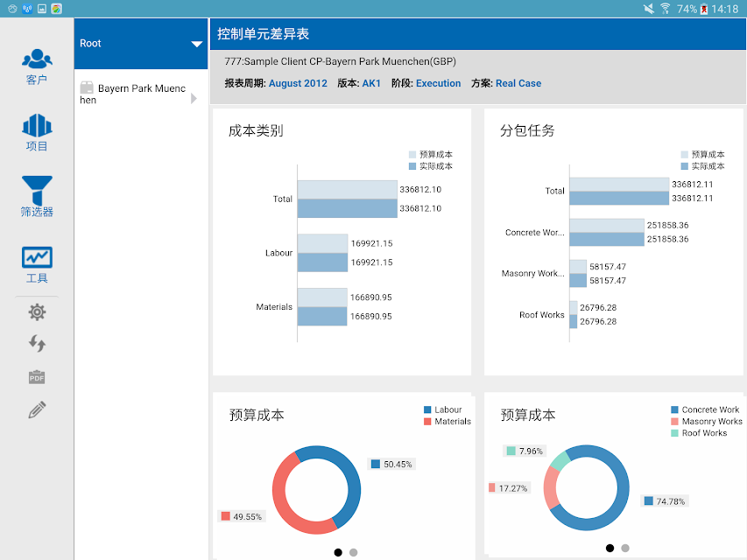Select the first page dot under Labour donut
Screen dimensions: 747x560
pyautogui.click(x=338, y=552)
